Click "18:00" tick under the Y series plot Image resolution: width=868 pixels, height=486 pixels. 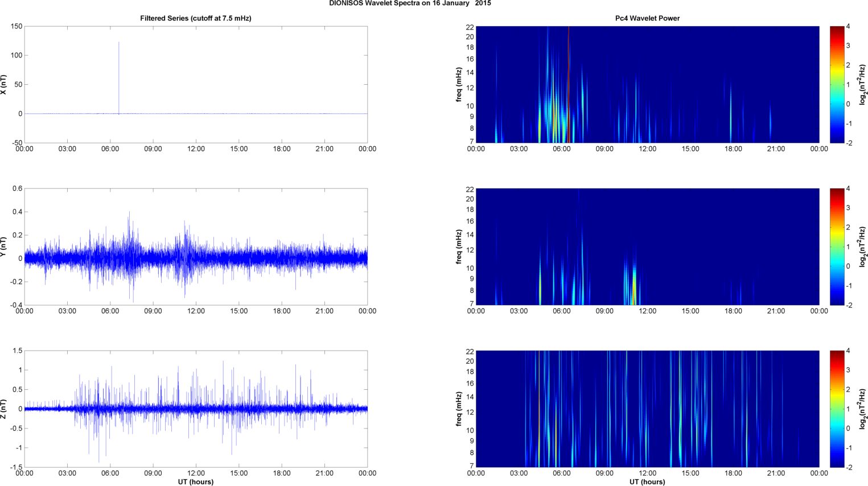(x=282, y=311)
